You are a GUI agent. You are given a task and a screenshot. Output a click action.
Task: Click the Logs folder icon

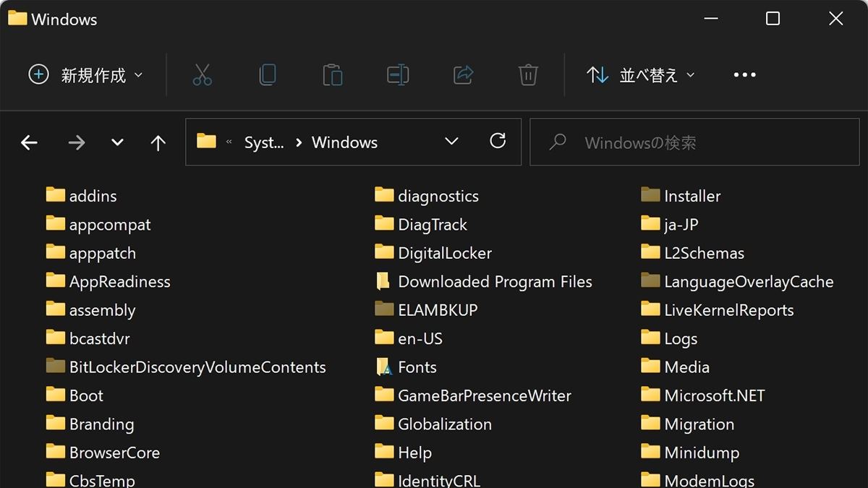[x=651, y=338]
